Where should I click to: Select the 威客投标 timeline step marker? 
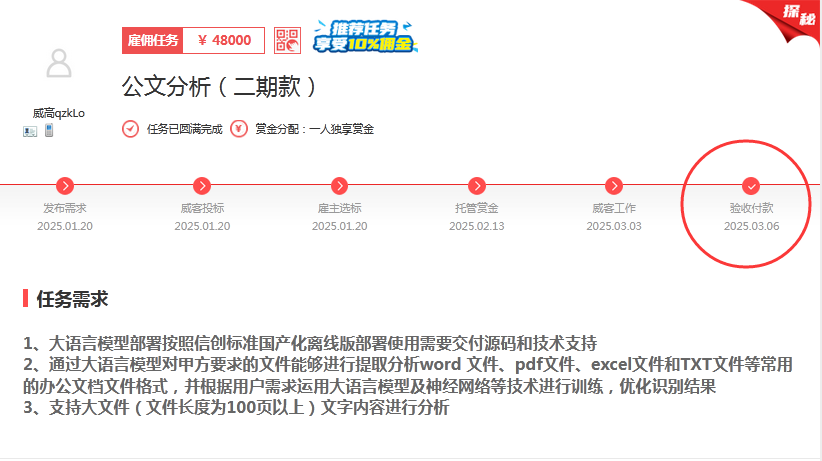click(202, 186)
